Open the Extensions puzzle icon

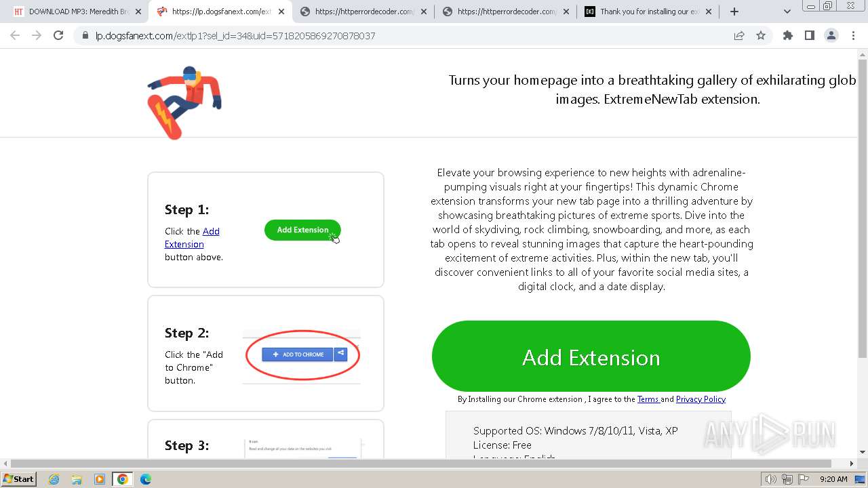(788, 36)
